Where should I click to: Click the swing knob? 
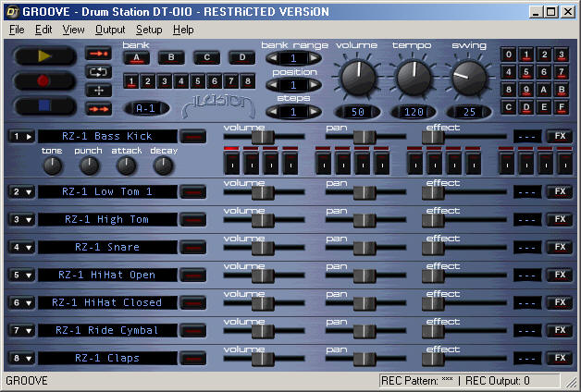coord(469,78)
